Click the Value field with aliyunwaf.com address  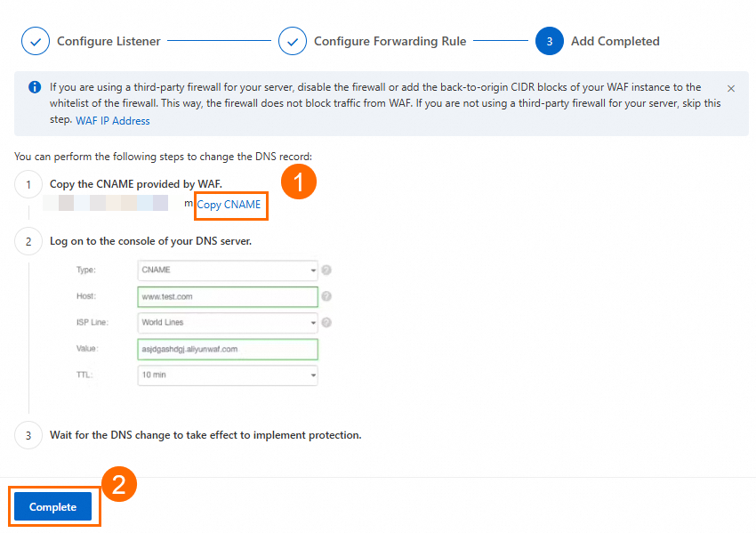pos(228,349)
